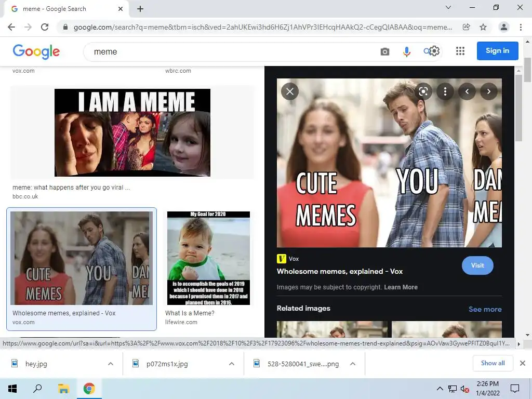Open notification center icon

pyautogui.click(x=515, y=389)
